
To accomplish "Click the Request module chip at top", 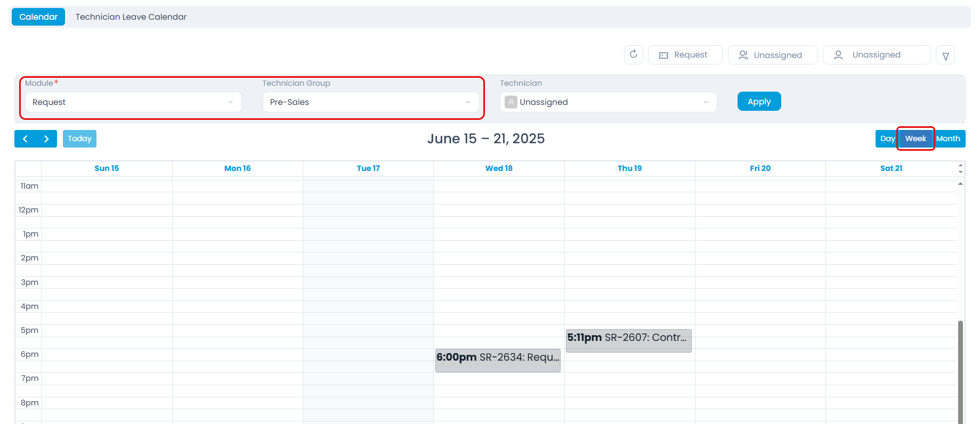I will [x=685, y=55].
